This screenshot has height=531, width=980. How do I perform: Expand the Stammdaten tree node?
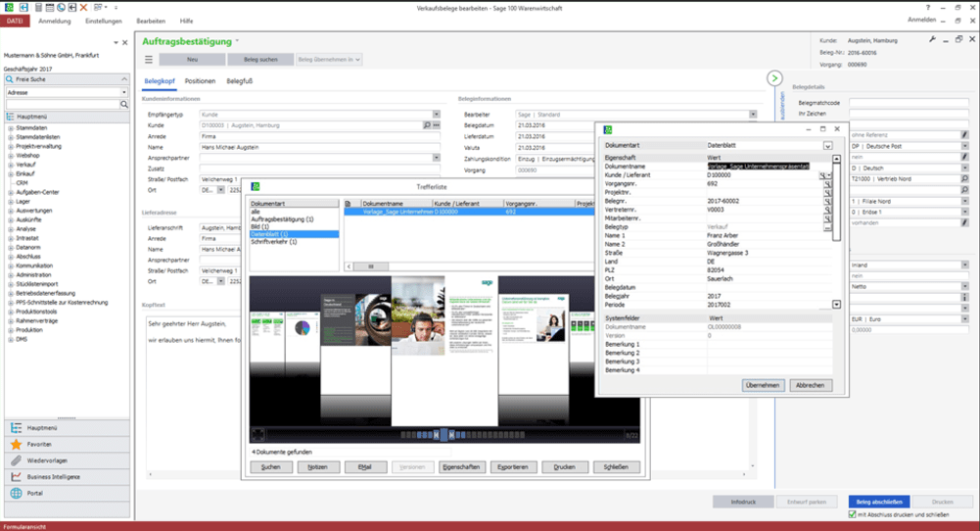[11, 128]
